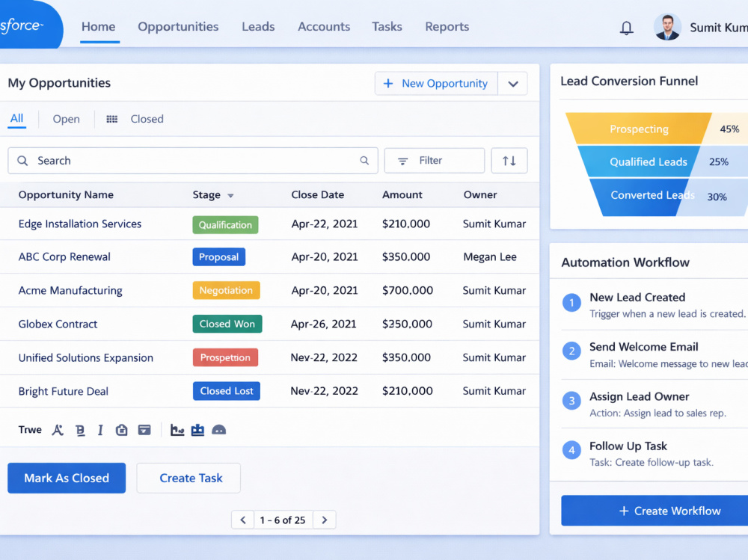
Task: Open Edge Installation Services opportunity
Action: click(x=80, y=224)
